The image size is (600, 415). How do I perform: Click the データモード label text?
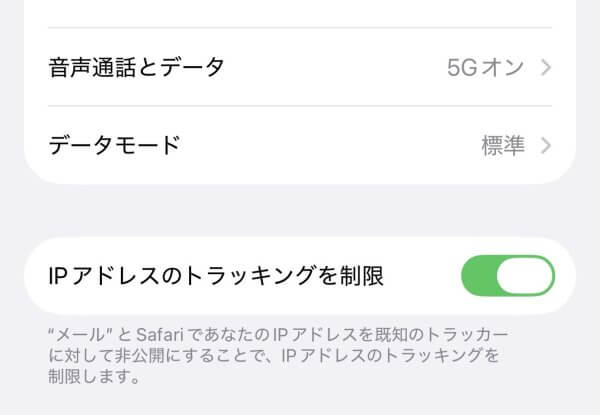(x=114, y=145)
